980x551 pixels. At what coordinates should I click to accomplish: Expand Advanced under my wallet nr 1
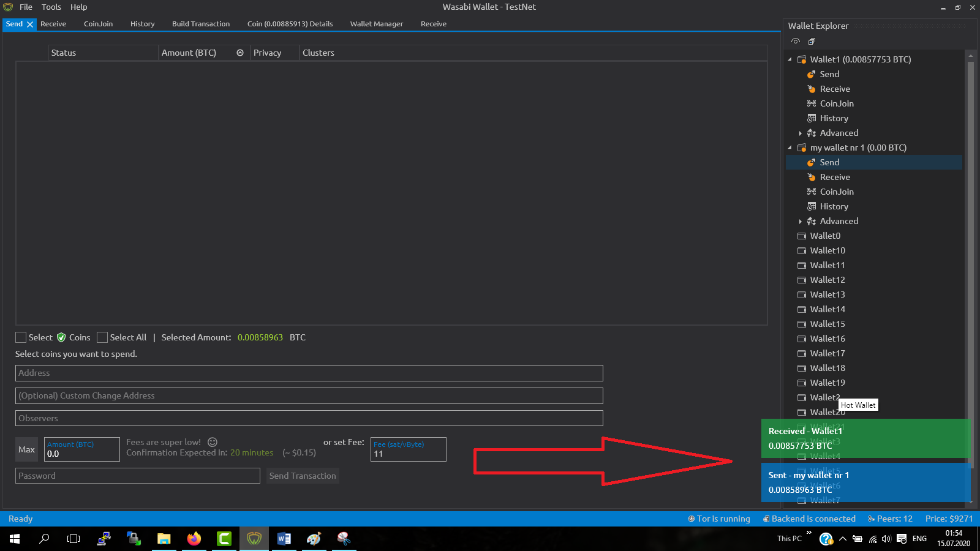point(800,221)
